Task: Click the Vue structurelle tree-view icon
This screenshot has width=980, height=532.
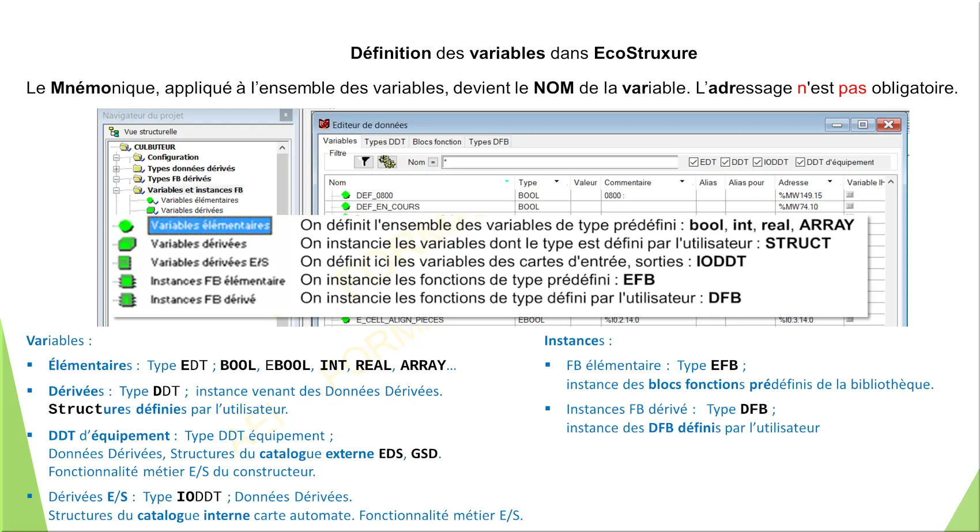Action: click(x=114, y=132)
